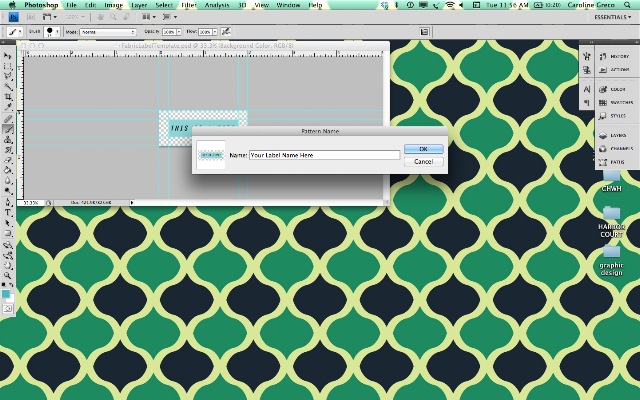This screenshot has width=640, height=400.
Task: Toggle Quick Mask mode button
Action: 8,309
